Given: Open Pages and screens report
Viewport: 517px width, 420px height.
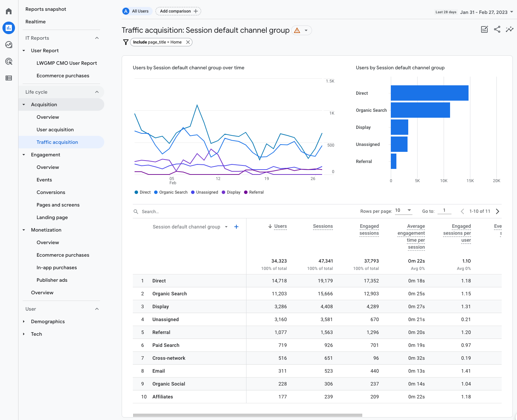Looking at the screenshot, I should click(x=58, y=205).
